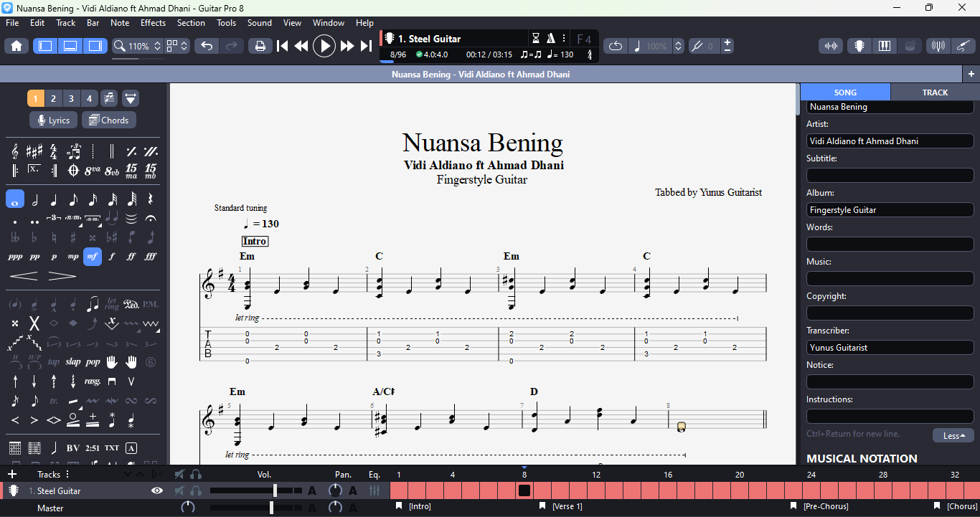Collapse inspector with the Less button

[953, 436]
